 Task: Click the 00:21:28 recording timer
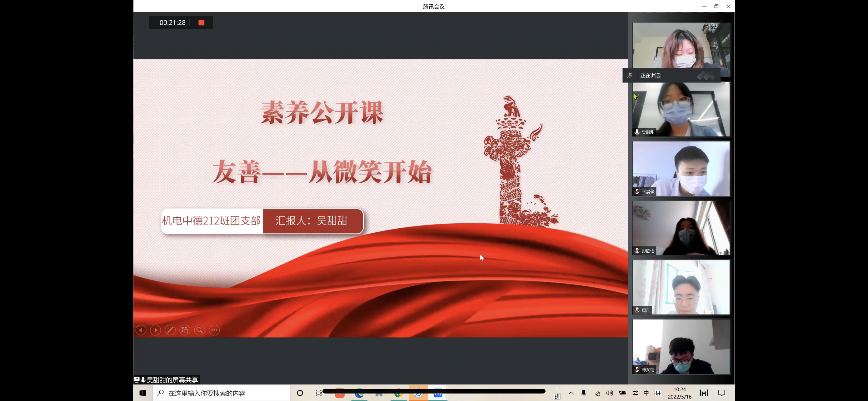point(172,22)
